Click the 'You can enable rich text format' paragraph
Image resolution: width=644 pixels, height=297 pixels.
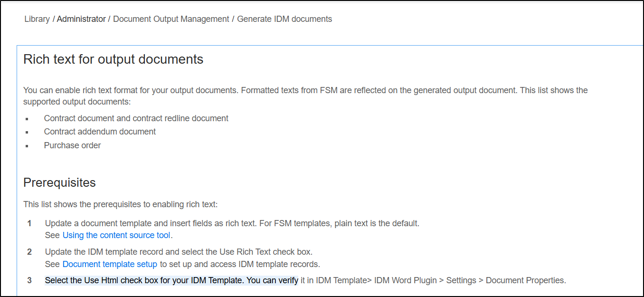pyautogui.click(x=305, y=96)
